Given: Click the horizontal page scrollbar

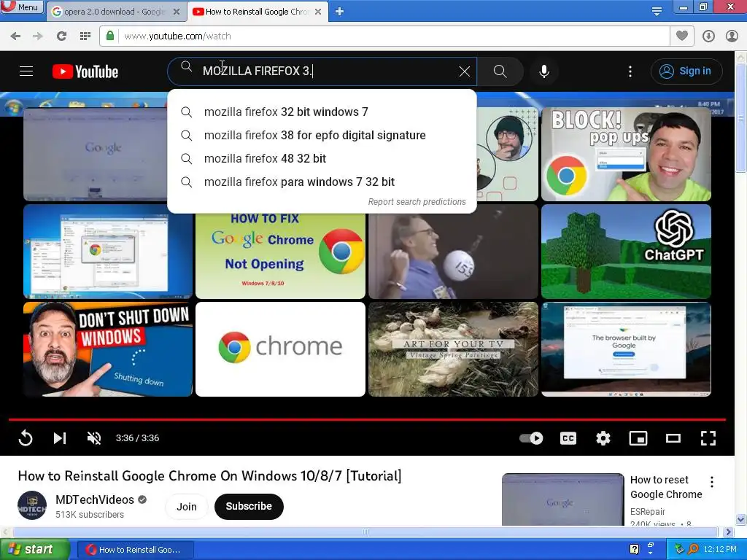Looking at the screenshot, I should point(365,532).
